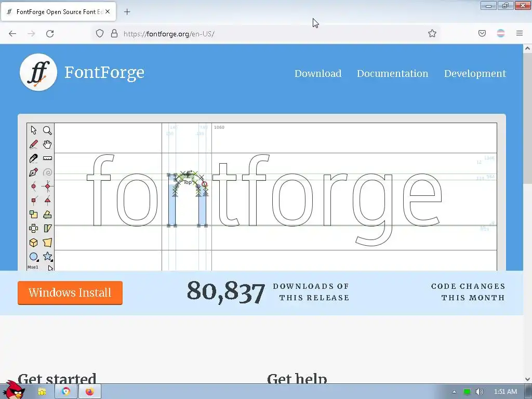
Task: Open the Development nav link
Action: click(x=475, y=73)
